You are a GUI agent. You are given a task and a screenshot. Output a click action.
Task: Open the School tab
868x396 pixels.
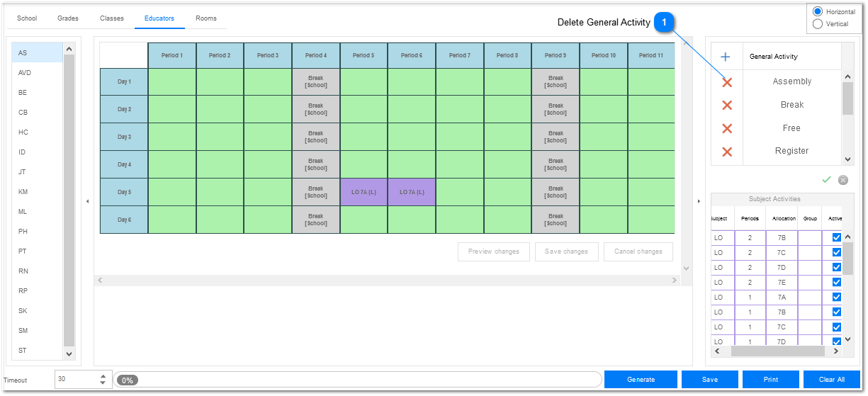tap(27, 18)
